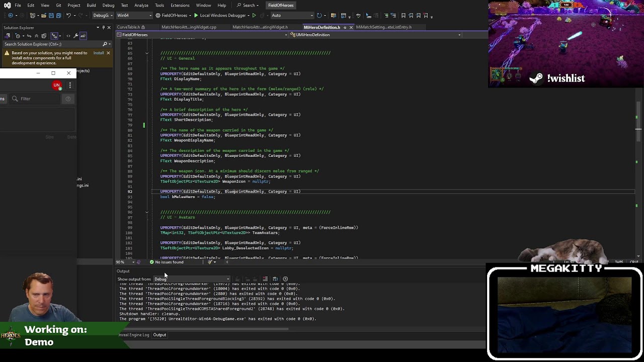Viewport: 644px width, 362px height.
Task: Clear all output in Output window
Action: (x=265, y=279)
